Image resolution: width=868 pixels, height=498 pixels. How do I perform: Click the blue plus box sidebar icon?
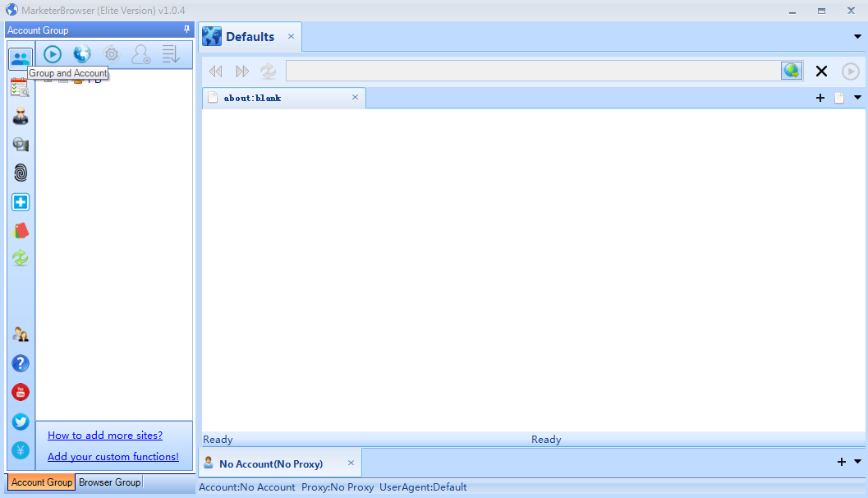(x=21, y=202)
